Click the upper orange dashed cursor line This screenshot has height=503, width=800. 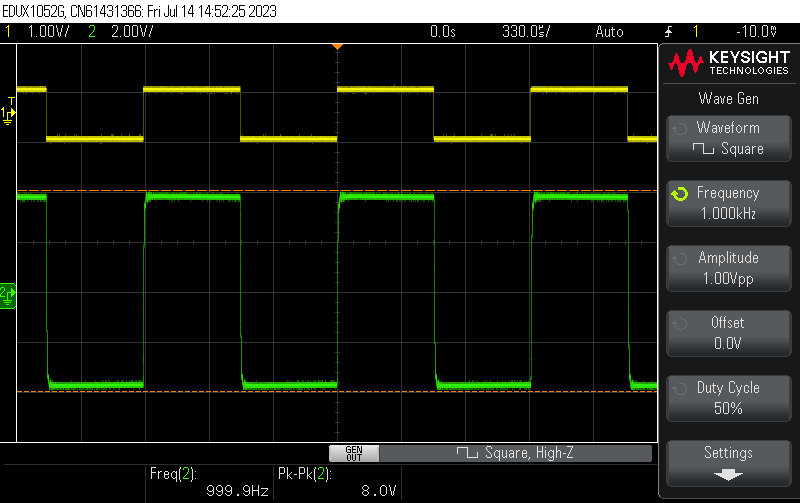(x=337, y=190)
